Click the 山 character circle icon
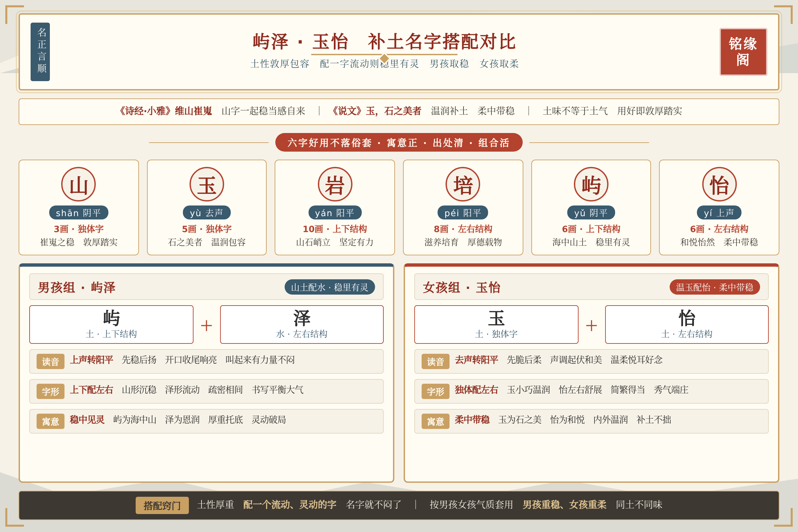Image resolution: width=798 pixels, height=532 pixels. pyautogui.click(x=78, y=184)
